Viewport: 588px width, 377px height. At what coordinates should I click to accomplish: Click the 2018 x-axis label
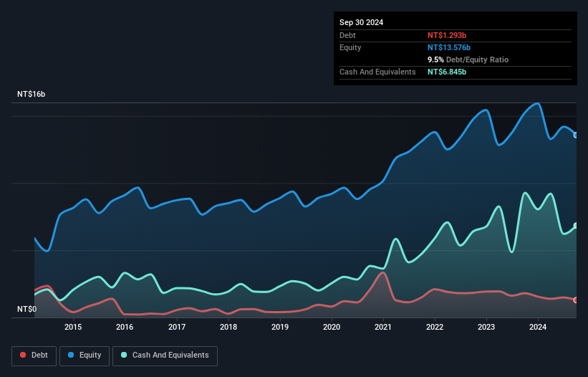pyautogui.click(x=228, y=327)
